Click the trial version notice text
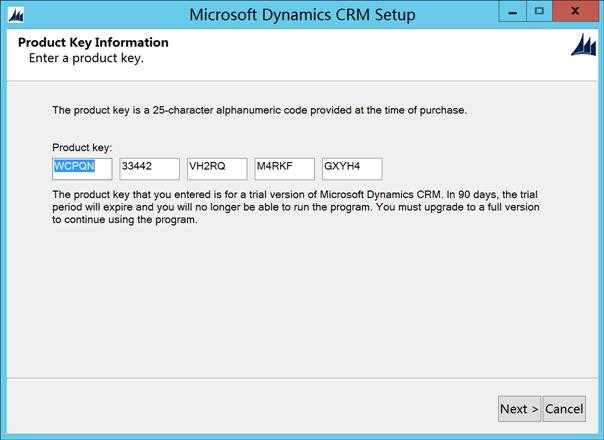 coord(296,207)
